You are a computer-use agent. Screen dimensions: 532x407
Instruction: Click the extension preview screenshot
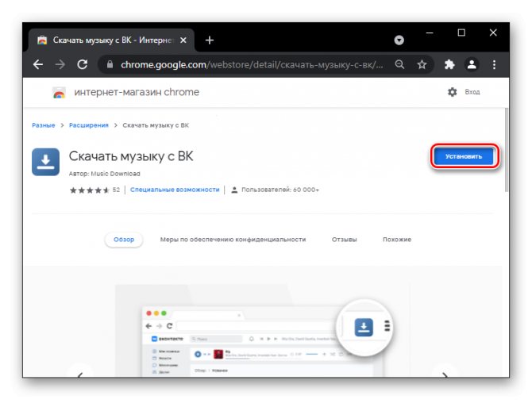(263, 330)
